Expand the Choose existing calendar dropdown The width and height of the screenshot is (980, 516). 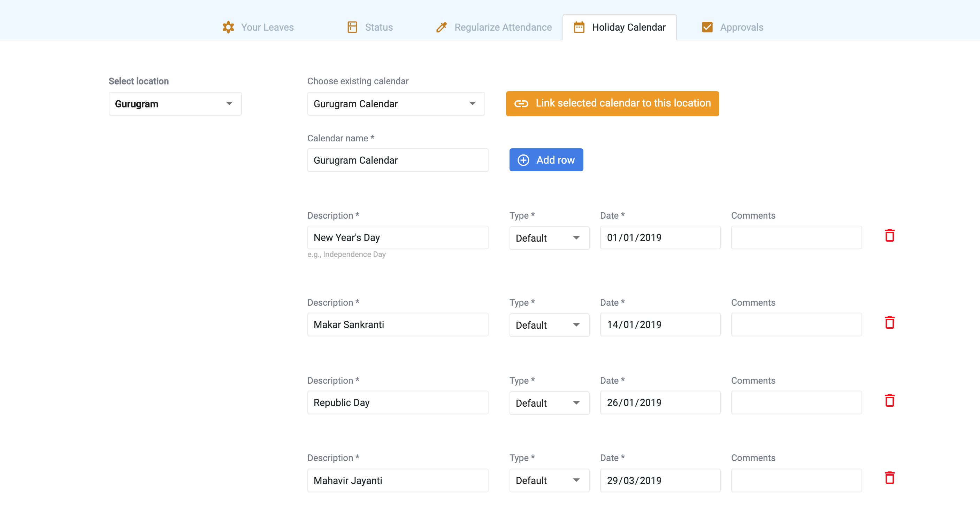396,104
